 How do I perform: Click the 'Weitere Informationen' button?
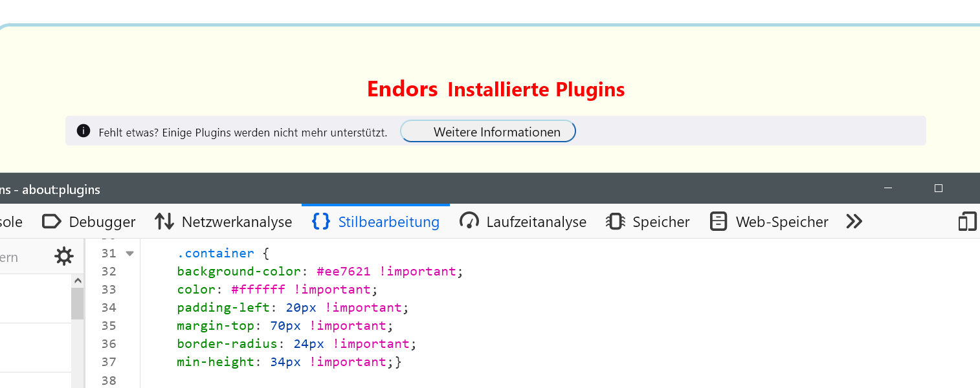click(488, 132)
